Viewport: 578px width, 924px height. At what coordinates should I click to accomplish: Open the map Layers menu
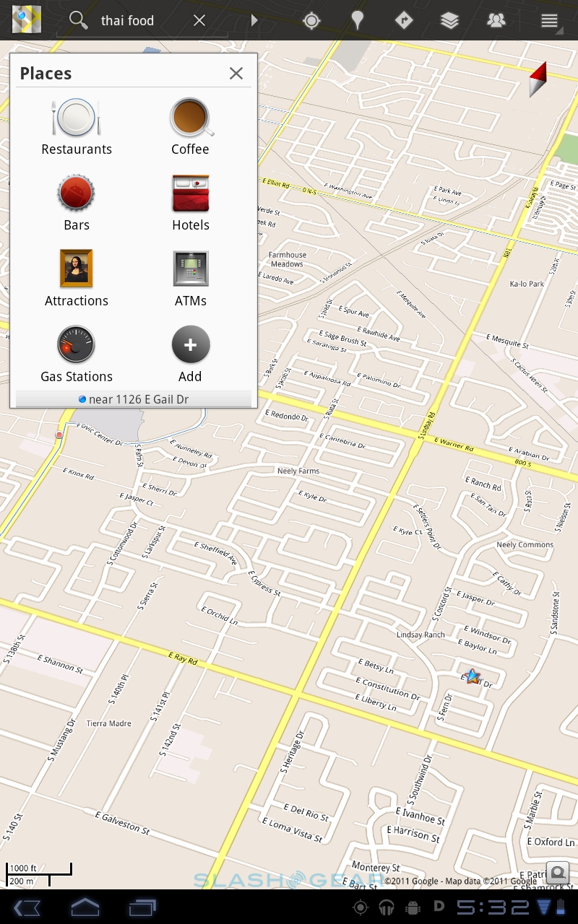click(450, 20)
